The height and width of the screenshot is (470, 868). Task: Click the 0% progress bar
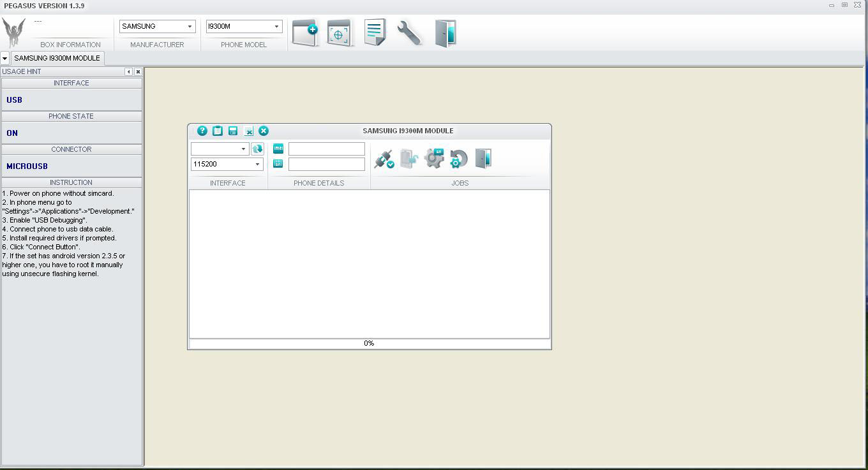point(369,344)
